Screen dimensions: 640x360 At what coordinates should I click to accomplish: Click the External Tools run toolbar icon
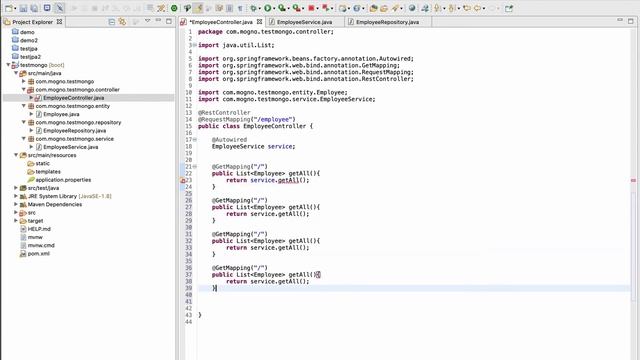pyautogui.click(x=297, y=8)
